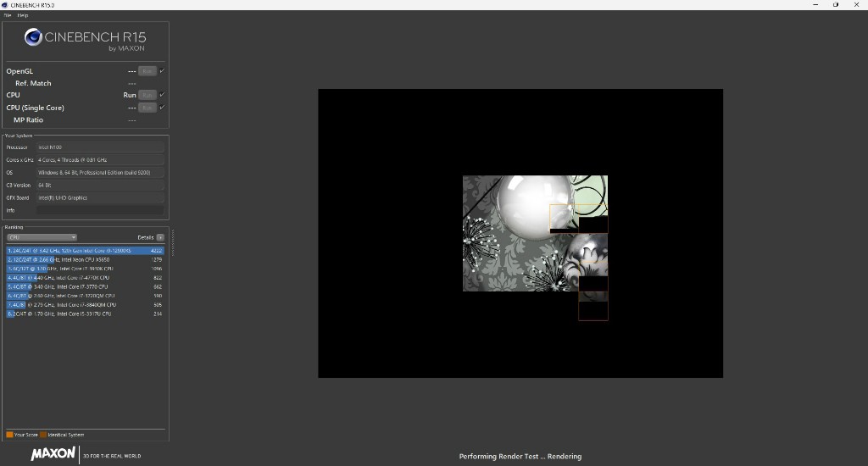
Task: Click the MP Ratio label
Action: [28, 119]
